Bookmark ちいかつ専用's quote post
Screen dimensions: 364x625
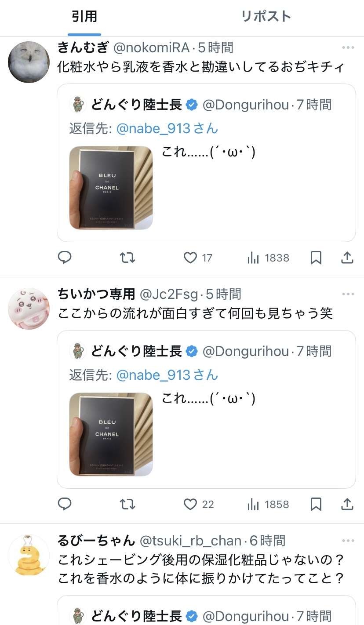316,504
